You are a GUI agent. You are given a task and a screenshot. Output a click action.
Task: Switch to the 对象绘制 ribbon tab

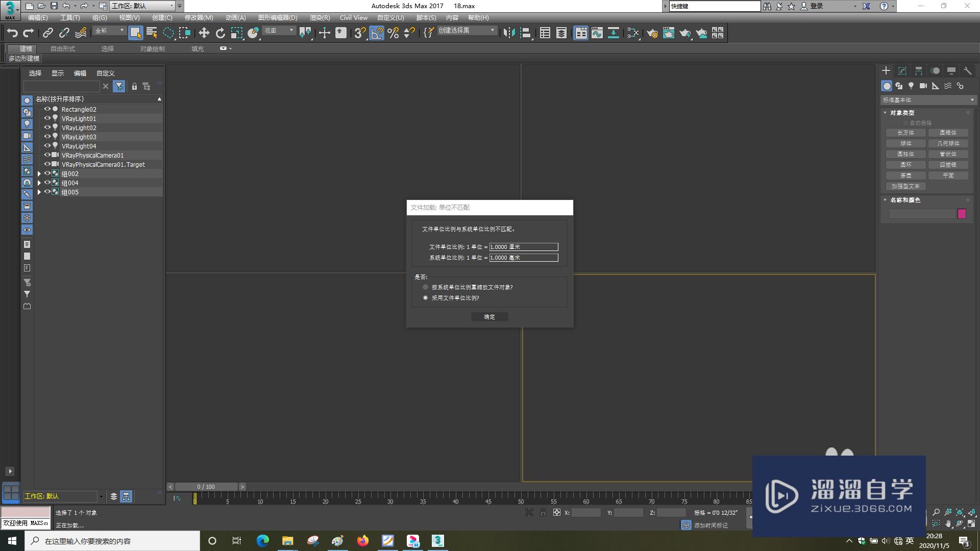[152, 49]
